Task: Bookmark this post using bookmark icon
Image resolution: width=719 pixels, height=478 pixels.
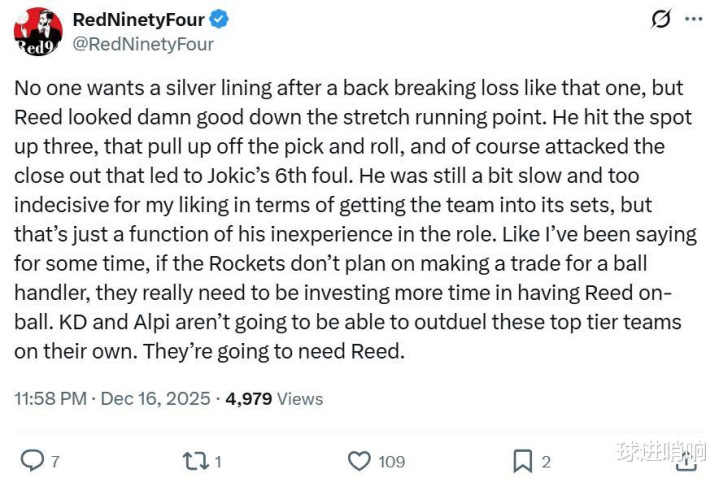Action: coord(522,460)
